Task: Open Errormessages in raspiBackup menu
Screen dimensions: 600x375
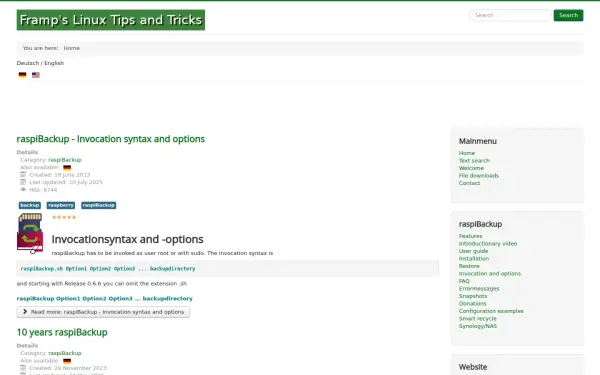Action: tap(479, 289)
